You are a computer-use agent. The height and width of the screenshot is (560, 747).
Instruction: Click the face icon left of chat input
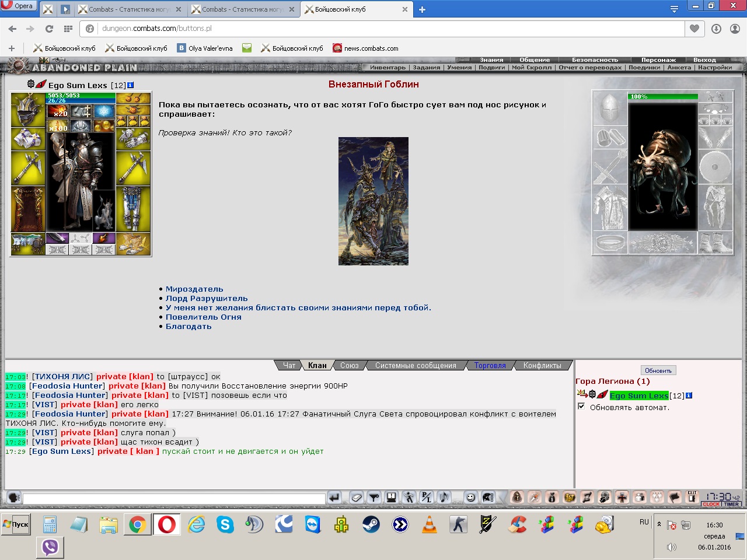[x=14, y=498]
